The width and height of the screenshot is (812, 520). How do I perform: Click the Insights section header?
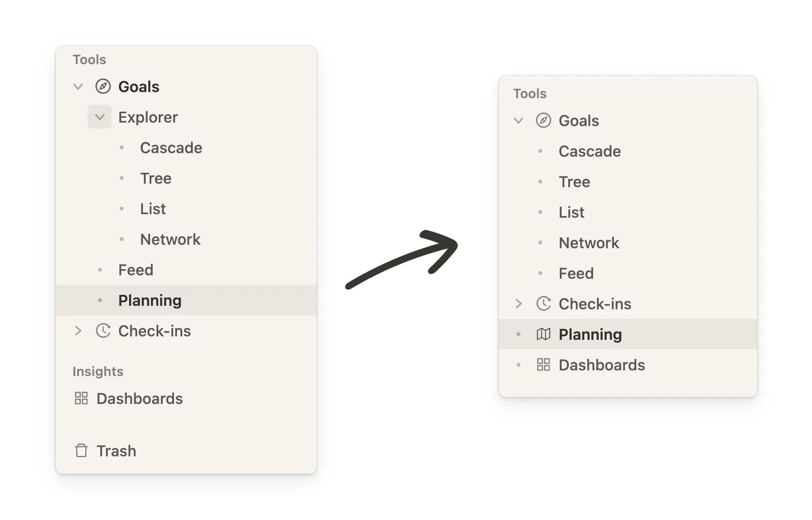(x=98, y=371)
